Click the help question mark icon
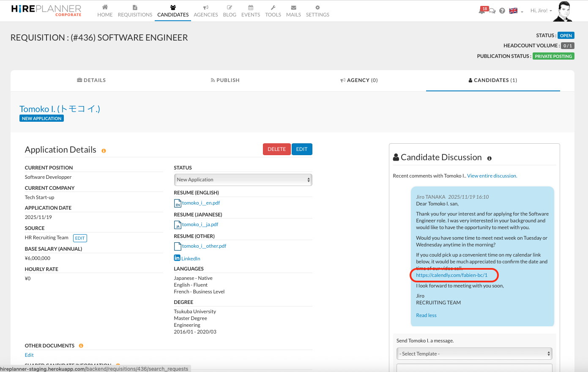The height and width of the screenshot is (372, 588). click(502, 11)
